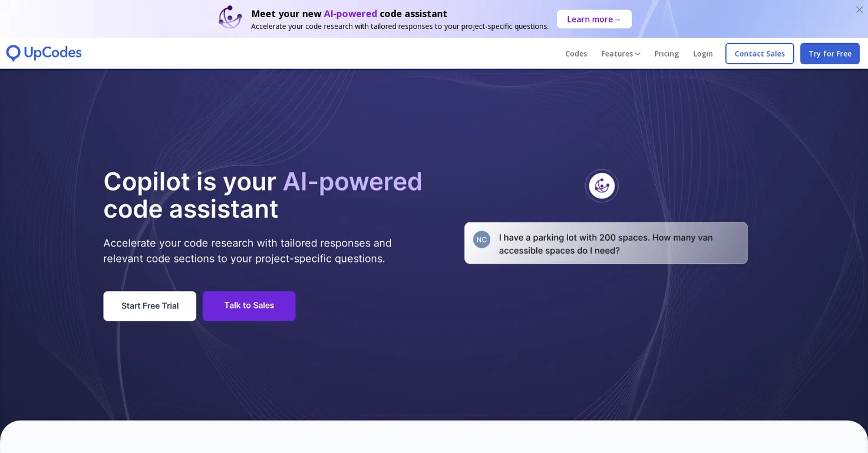Open the Codes menu item
The image size is (868, 453).
pyautogui.click(x=576, y=54)
